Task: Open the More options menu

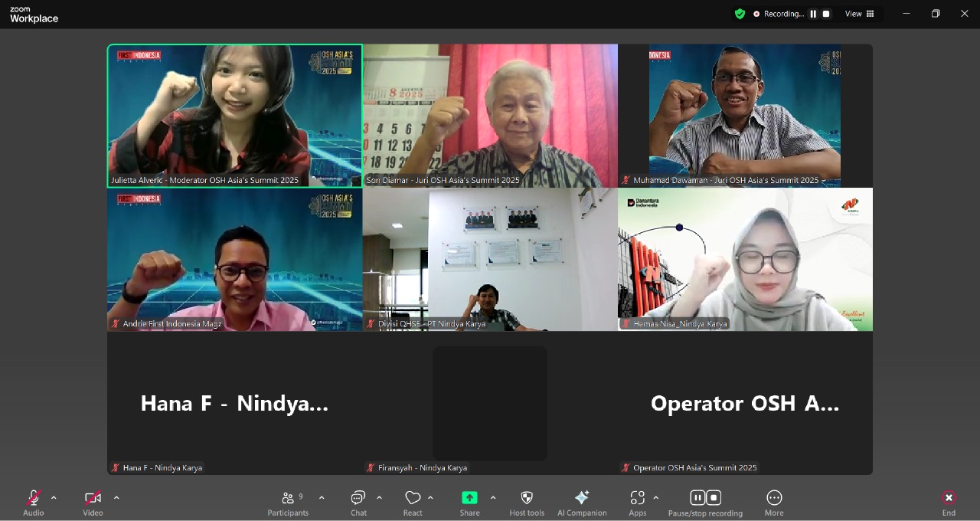Action: [x=774, y=503]
